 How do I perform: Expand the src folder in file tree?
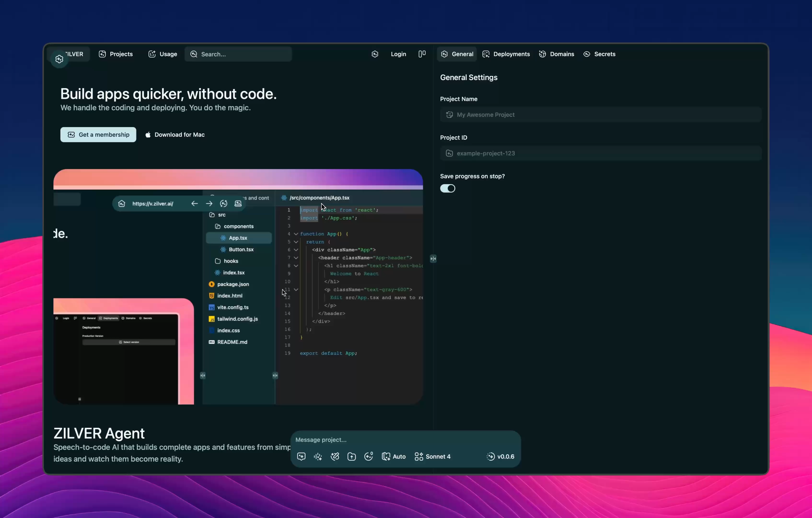coord(218,215)
